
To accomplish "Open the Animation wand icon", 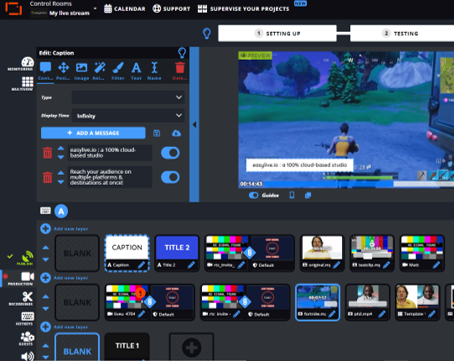I will tap(100, 68).
